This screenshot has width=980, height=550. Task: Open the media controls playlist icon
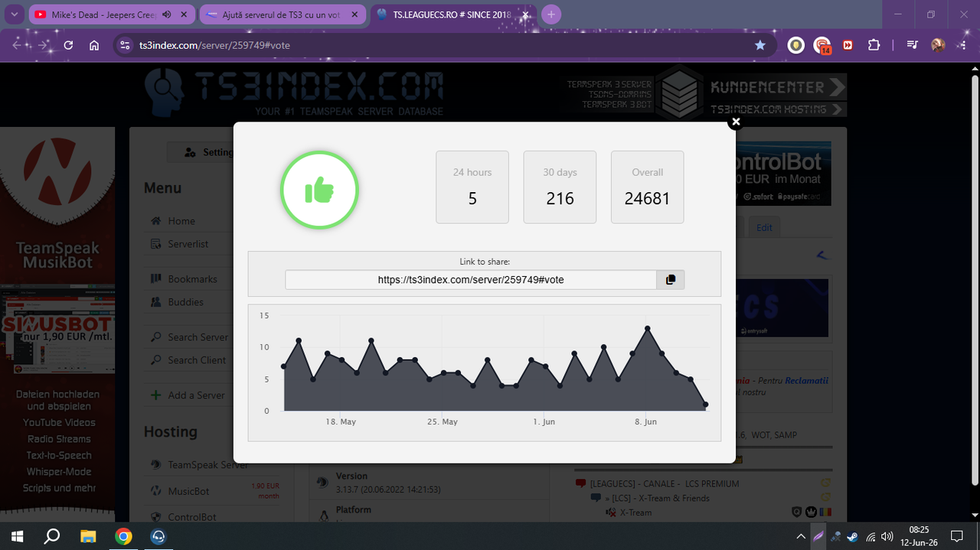(912, 45)
